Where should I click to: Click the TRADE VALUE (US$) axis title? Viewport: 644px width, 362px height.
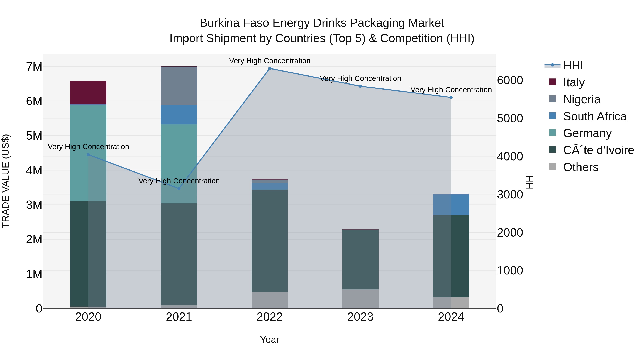tap(6, 181)
